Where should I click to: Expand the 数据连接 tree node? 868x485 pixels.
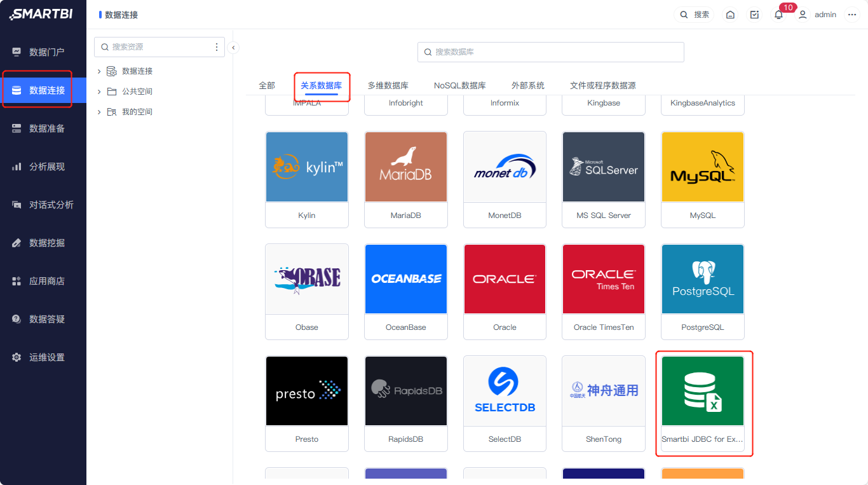[x=99, y=71]
